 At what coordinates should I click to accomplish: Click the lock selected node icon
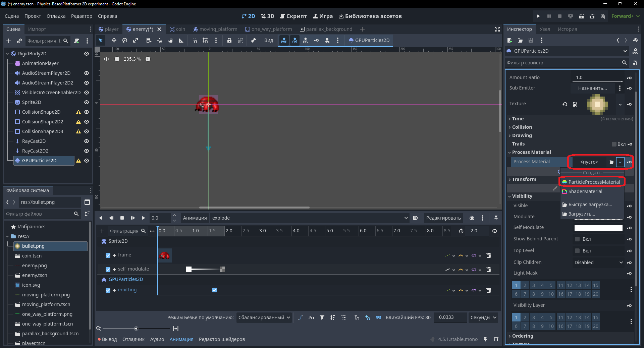[x=229, y=40]
